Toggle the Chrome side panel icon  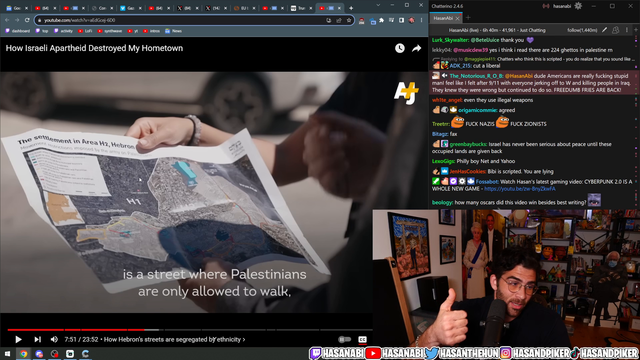point(402,20)
